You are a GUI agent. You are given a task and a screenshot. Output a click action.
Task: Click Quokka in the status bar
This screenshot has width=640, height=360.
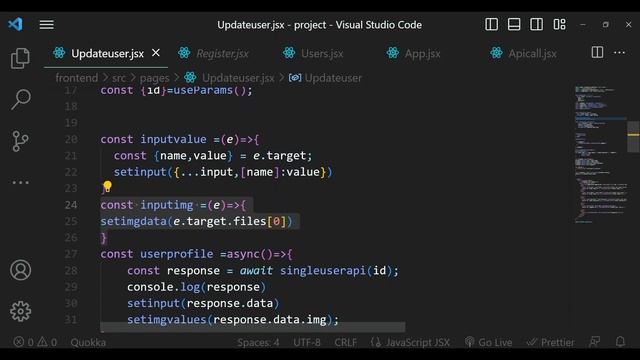pyautogui.click(x=88, y=342)
